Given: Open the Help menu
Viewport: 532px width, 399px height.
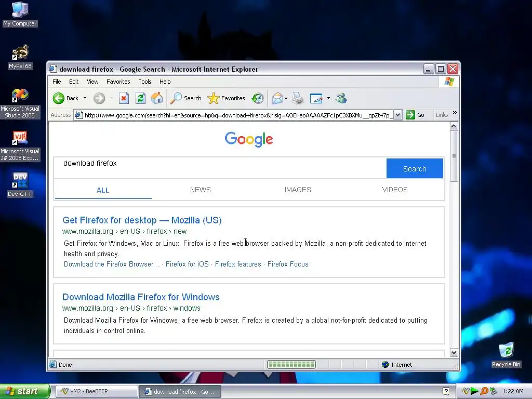Looking at the screenshot, I should [165, 82].
